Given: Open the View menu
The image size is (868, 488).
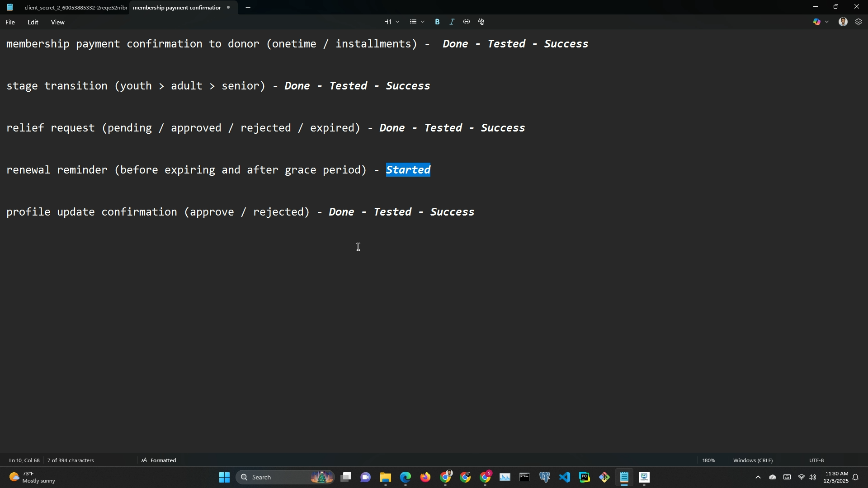Looking at the screenshot, I should (57, 22).
